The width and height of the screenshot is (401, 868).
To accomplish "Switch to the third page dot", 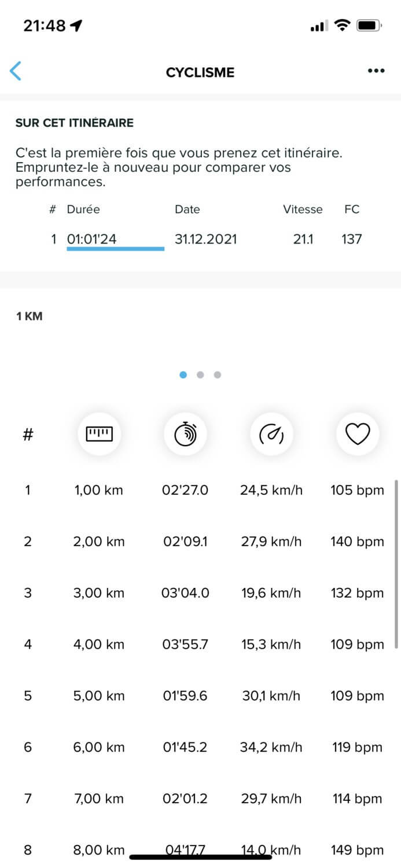I will coord(218,374).
